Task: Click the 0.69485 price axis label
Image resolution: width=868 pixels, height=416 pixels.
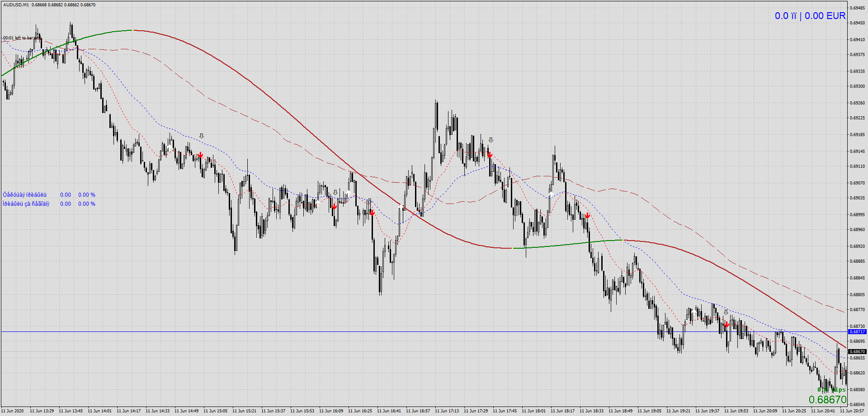Action: point(857,8)
